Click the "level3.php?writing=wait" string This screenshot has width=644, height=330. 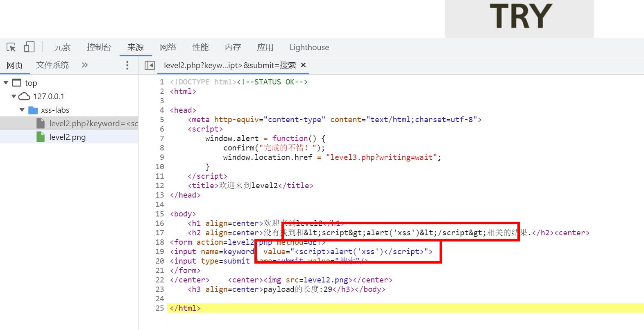(x=381, y=157)
